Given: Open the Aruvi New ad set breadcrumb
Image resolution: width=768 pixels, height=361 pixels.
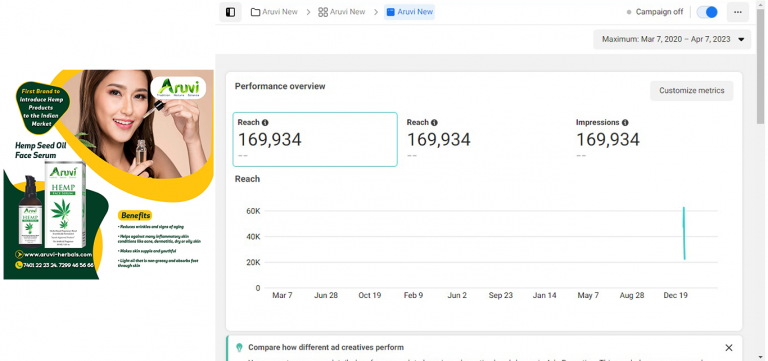Looking at the screenshot, I should [x=342, y=12].
